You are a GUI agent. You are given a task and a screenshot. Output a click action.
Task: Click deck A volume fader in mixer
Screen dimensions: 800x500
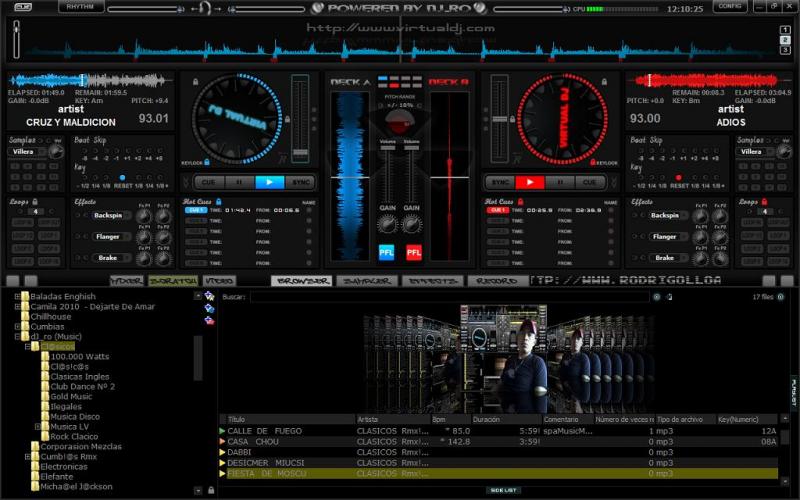click(387, 148)
